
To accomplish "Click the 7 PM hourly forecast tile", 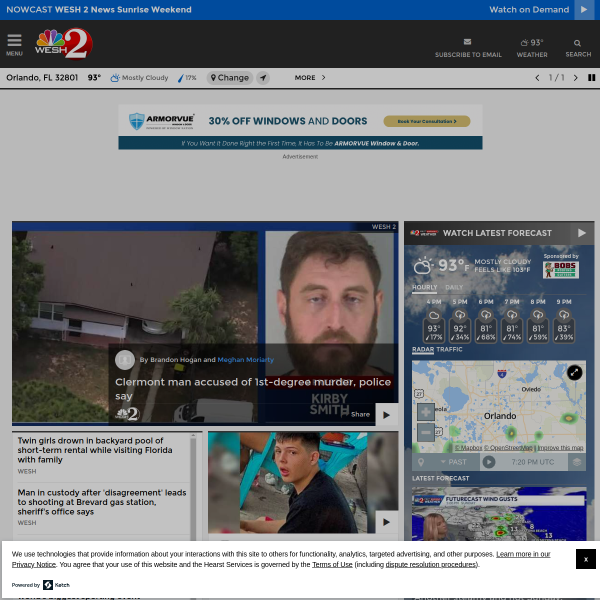I will (512, 321).
